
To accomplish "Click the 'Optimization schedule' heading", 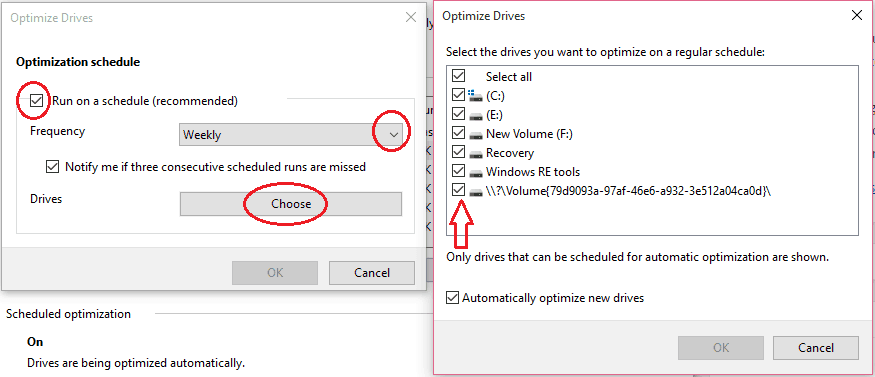I will click(x=78, y=62).
